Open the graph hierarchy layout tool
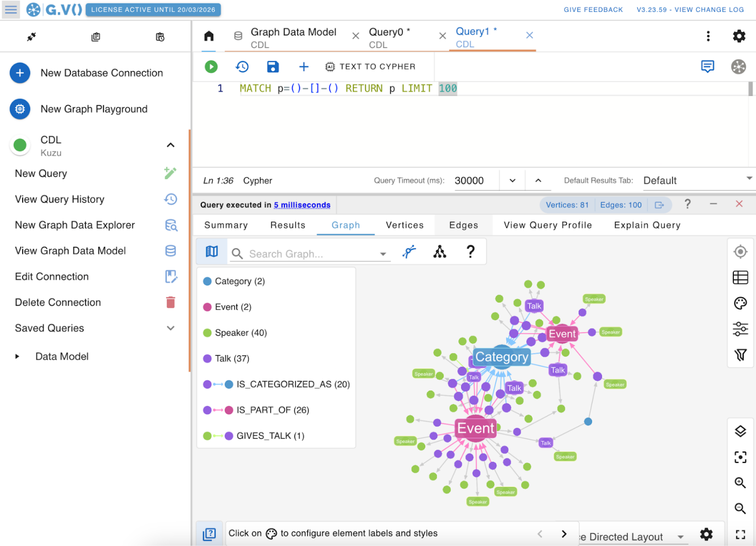This screenshot has height=546, width=756. (x=440, y=252)
